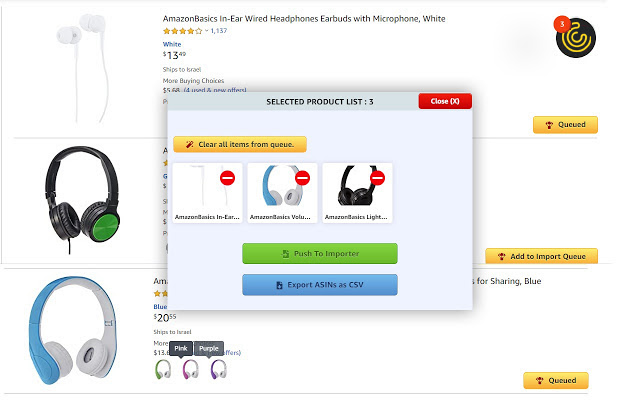This screenshot has height=400, width=640.
Task: Click the green headphone color variant
Action: pyautogui.click(x=163, y=369)
